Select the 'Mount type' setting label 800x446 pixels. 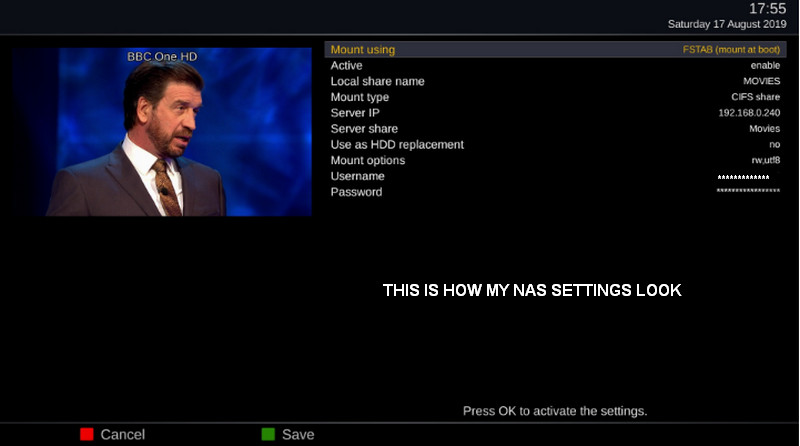click(x=360, y=97)
